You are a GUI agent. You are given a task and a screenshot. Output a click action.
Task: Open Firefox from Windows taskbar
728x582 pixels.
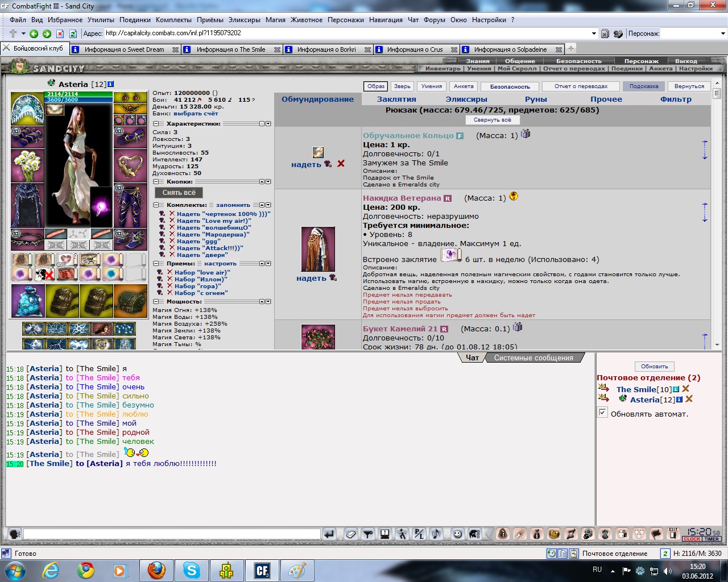tap(156, 570)
